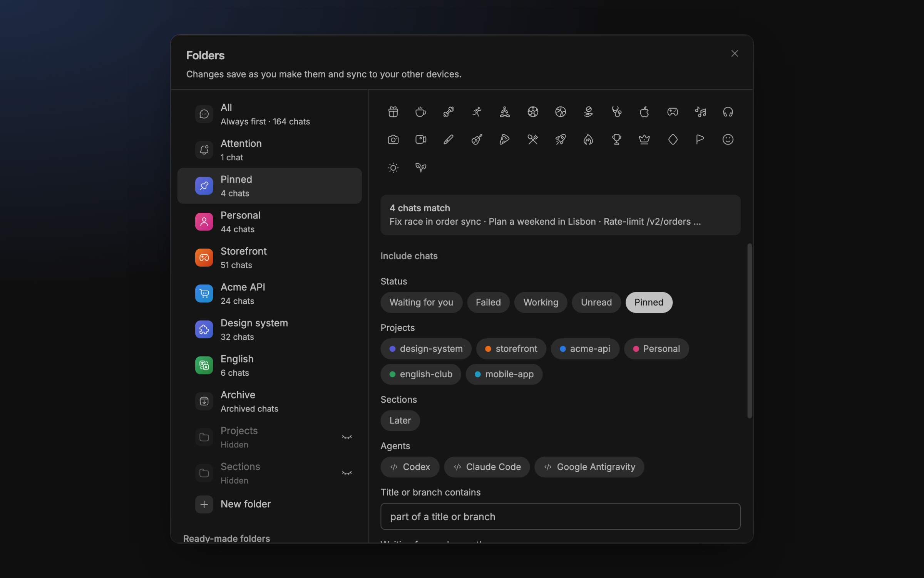Create a New folder
This screenshot has width=924, height=578.
pyautogui.click(x=269, y=504)
